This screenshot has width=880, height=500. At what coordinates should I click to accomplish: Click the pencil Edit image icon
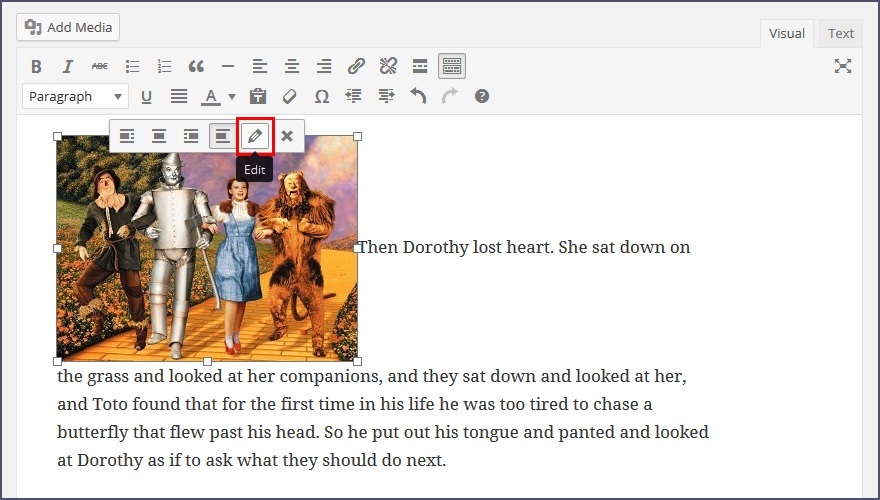click(255, 136)
